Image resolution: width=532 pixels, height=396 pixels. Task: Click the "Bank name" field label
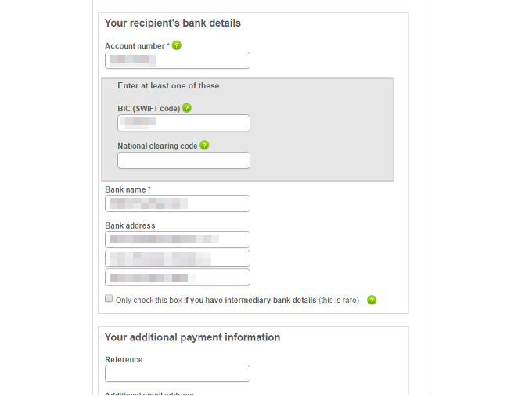tap(126, 189)
